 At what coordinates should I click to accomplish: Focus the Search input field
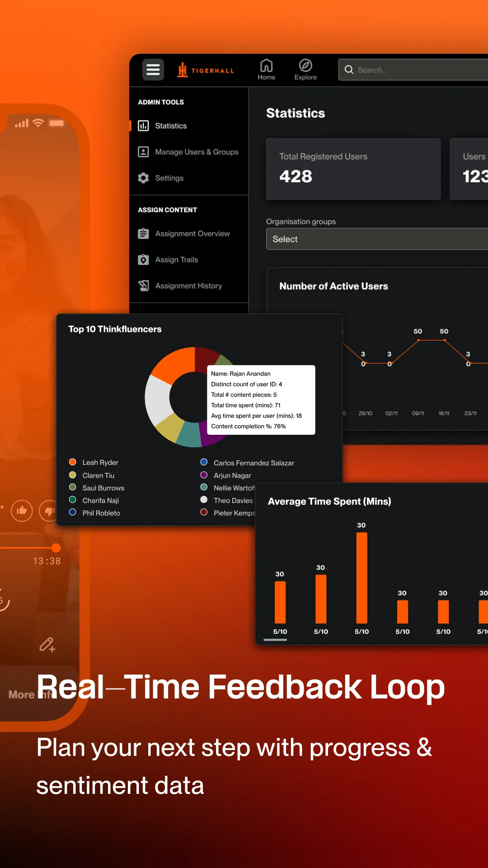(413, 70)
